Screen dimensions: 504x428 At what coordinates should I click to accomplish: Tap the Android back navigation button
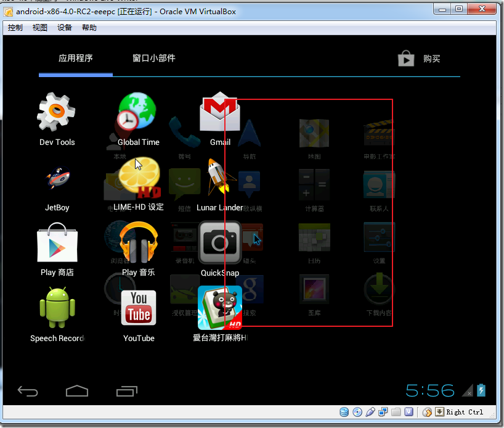tap(28, 391)
